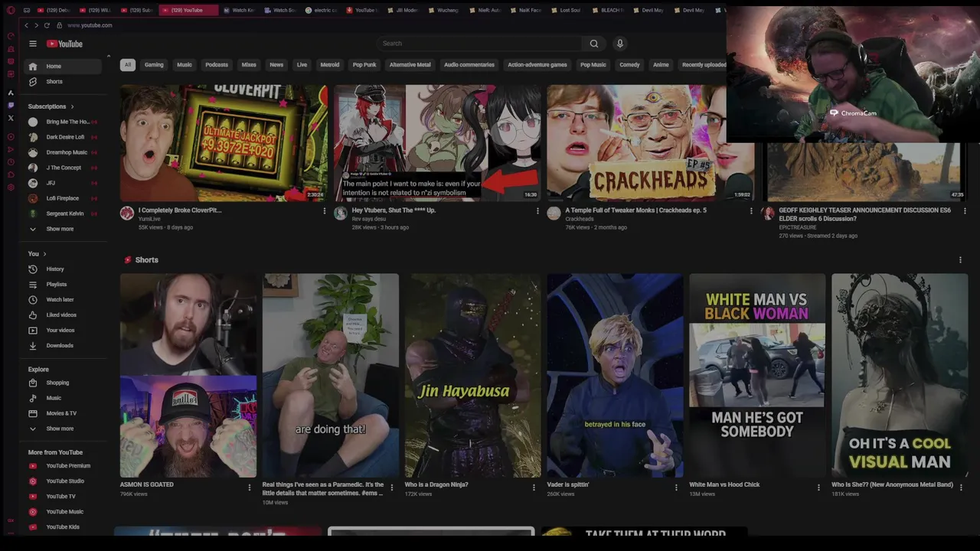Image resolution: width=980 pixels, height=551 pixels.
Task: Select the Gaming filter chip
Action: pos(154,65)
